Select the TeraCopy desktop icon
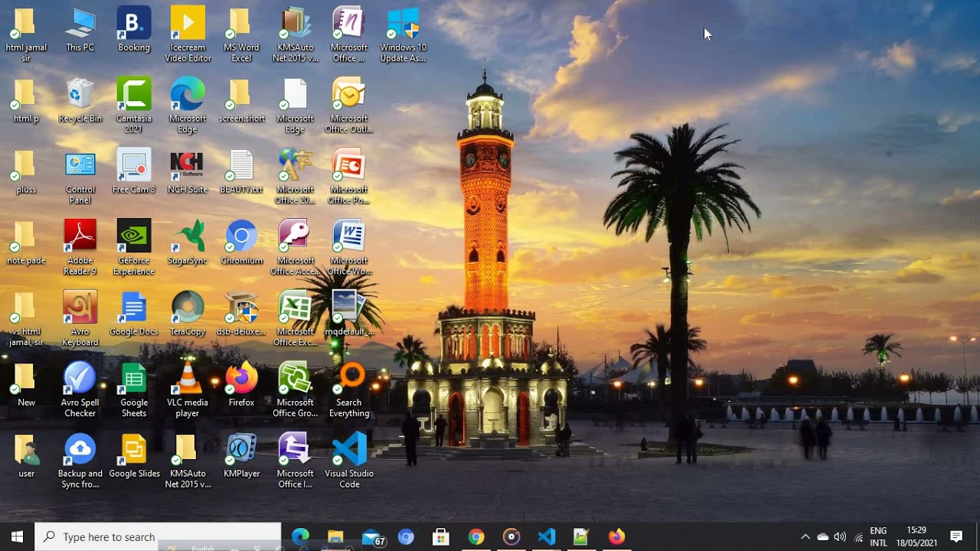 188,315
